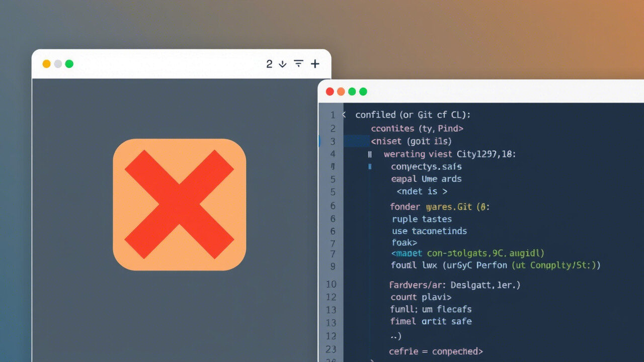
Task: Click the line starting 'fouıl lwx (urGyC Perfon'
Action: point(496,265)
